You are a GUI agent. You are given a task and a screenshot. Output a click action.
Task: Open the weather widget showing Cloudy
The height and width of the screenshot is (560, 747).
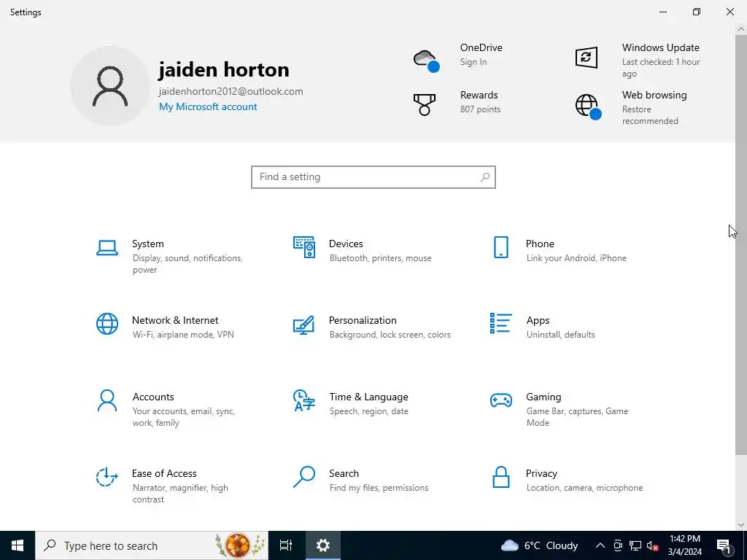tap(539, 545)
